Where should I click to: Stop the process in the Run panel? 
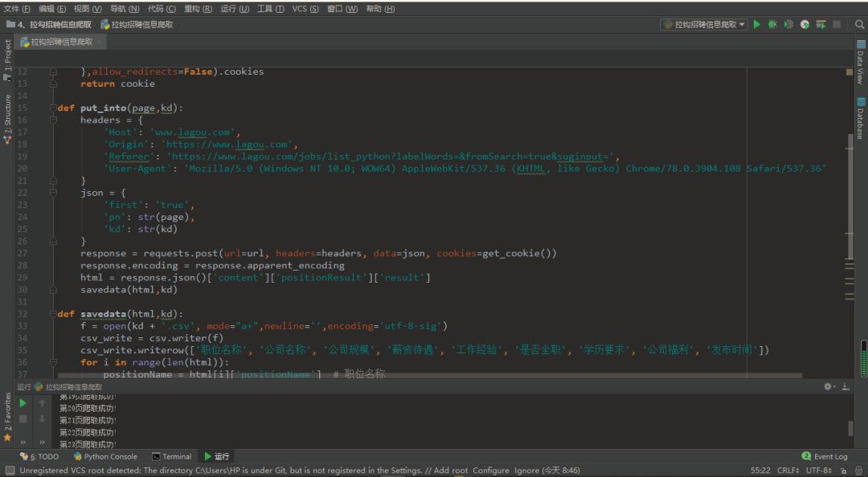pyautogui.click(x=23, y=419)
